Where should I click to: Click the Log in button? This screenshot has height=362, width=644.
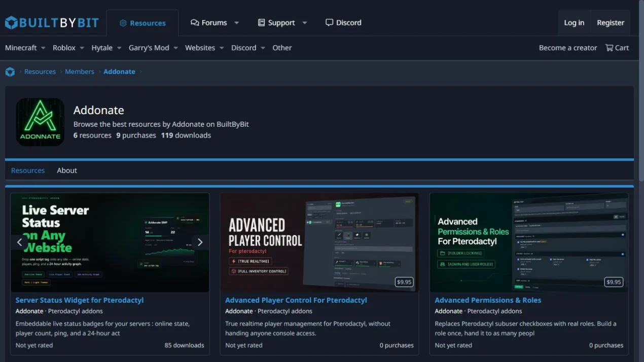point(574,23)
